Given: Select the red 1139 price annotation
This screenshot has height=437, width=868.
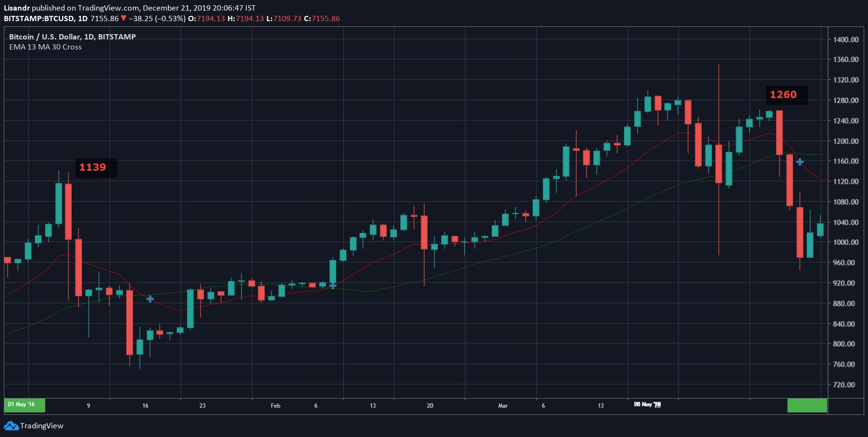Looking at the screenshot, I should click(93, 167).
